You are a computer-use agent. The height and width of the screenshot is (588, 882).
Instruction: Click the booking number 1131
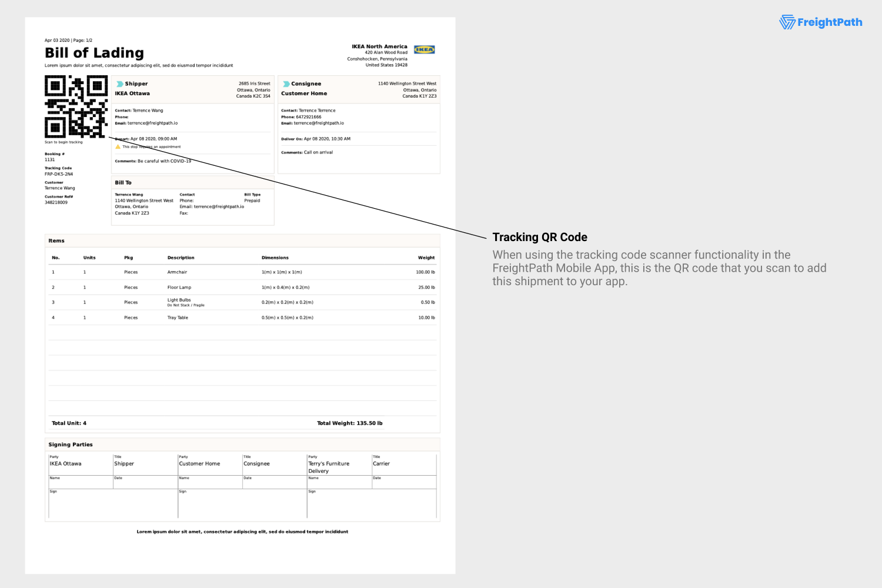tap(50, 160)
